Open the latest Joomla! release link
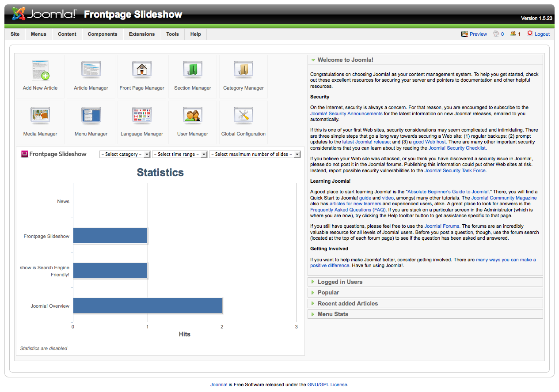 [x=366, y=142]
